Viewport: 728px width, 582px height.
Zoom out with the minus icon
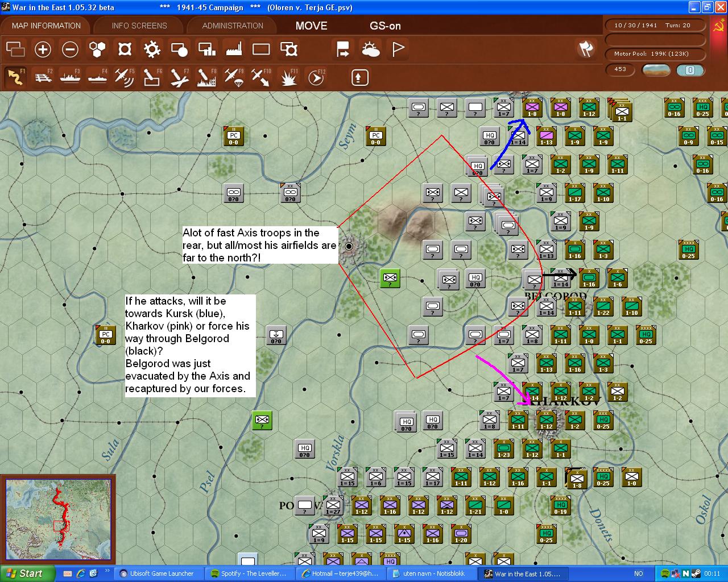click(x=70, y=49)
